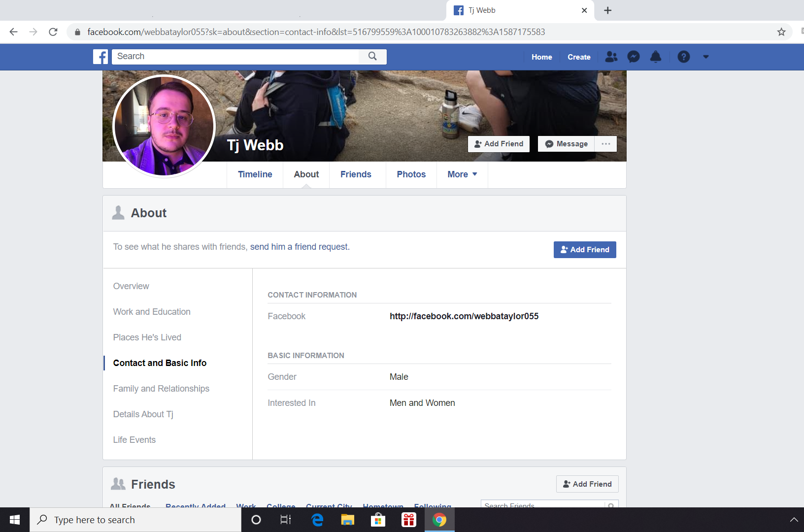The height and width of the screenshot is (532, 804).
Task: Show hidden system tray icons
Action: click(x=794, y=520)
